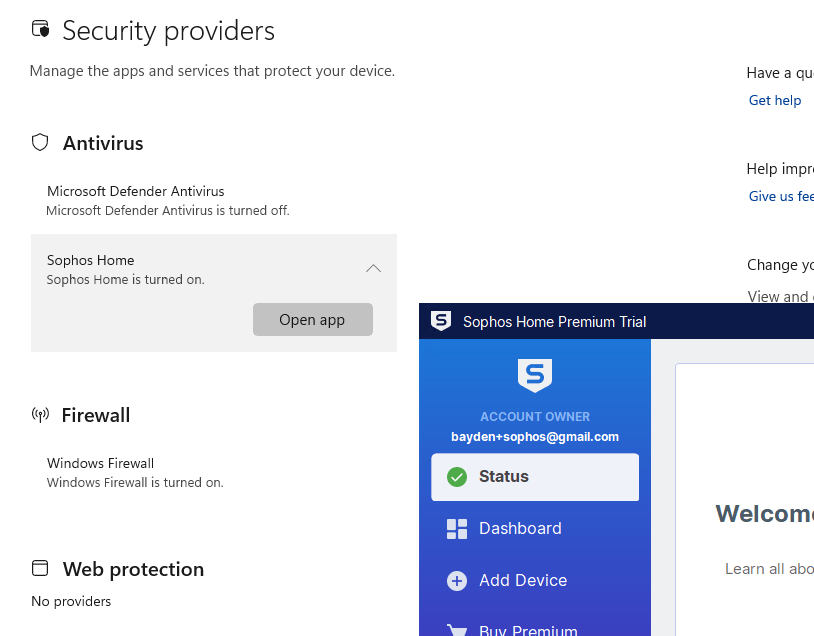Click the Firewall signal icon
The width and height of the screenshot is (814, 636).
(x=40, y=414)
